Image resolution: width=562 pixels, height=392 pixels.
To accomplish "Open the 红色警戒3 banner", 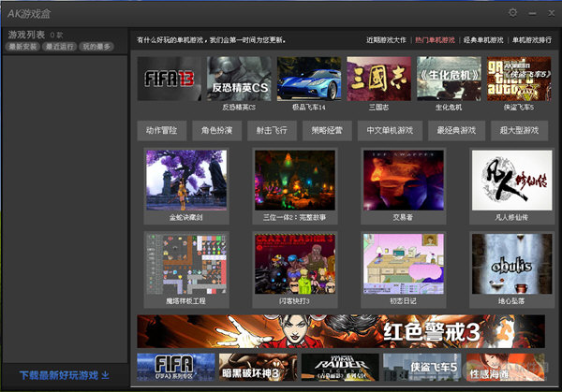I will click(340, 331).
